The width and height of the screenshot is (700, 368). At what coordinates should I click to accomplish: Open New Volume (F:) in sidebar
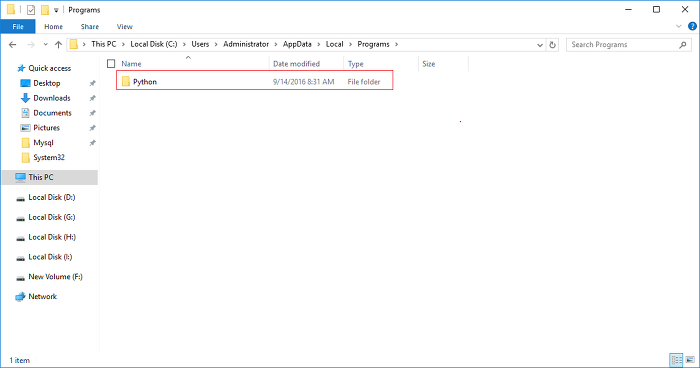point(55,277)
